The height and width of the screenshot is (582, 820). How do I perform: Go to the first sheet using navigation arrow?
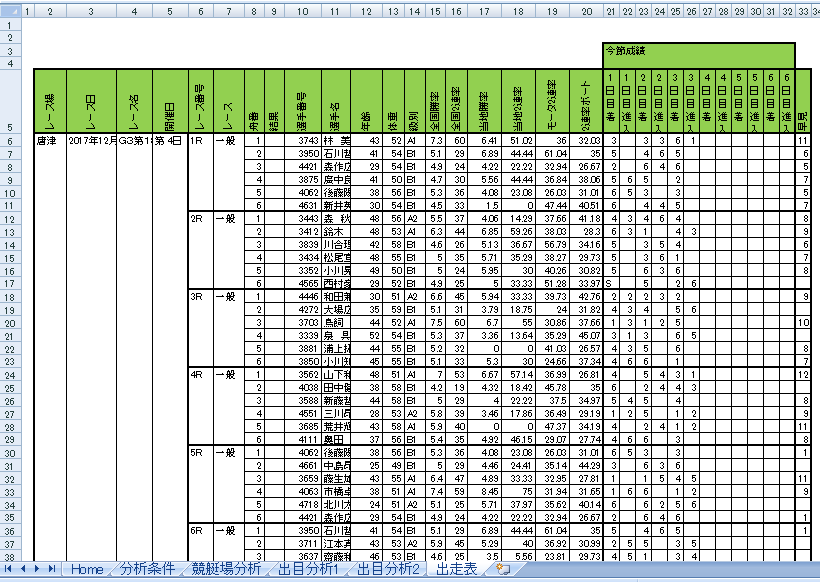click(8, 568)
